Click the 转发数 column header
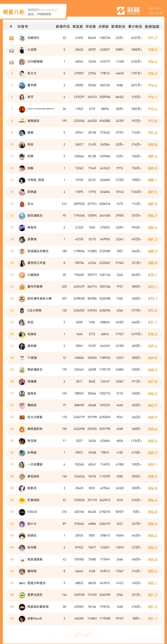The height and width of the screenshot is (644, 167). [x=78, y=26]
